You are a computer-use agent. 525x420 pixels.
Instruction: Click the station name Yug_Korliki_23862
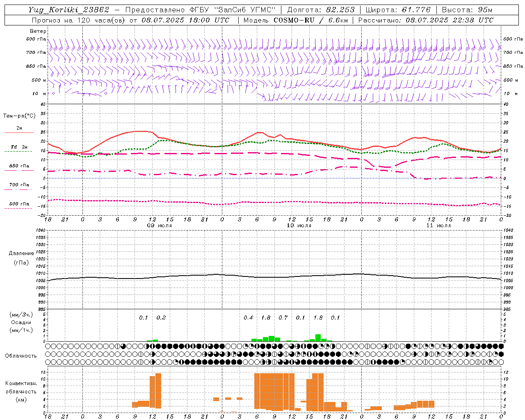pos(69,10)
